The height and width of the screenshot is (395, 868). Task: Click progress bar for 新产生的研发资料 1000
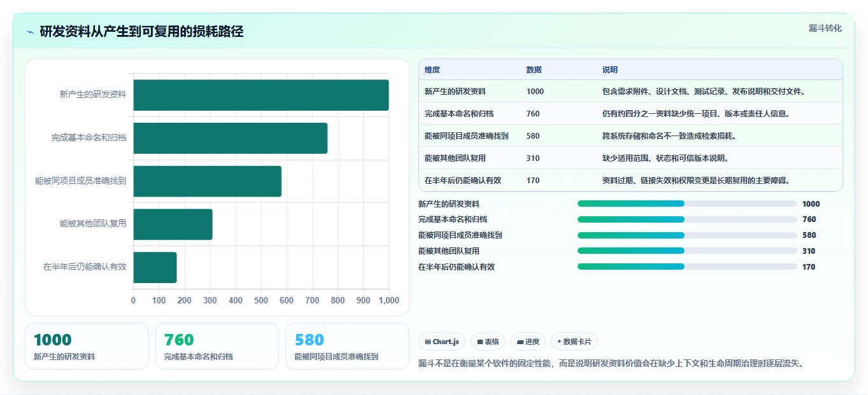click(x=687, y=204)
